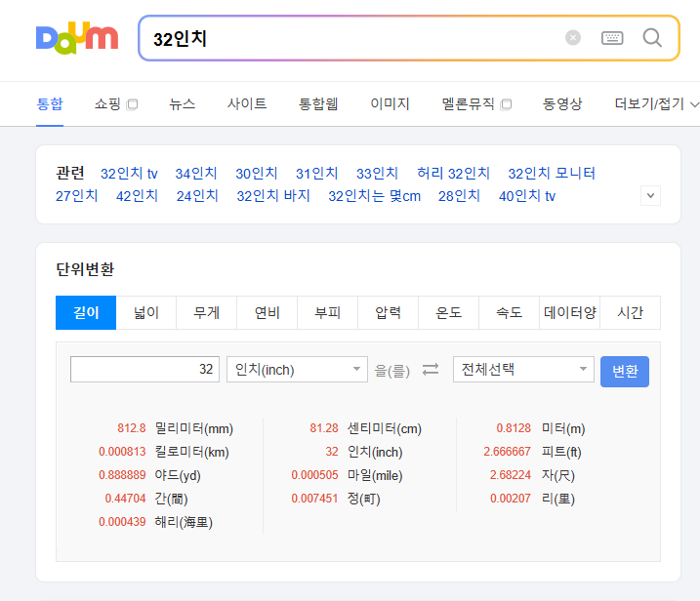Open related search 24인치

pyautogui.click(x=197, y=196)
